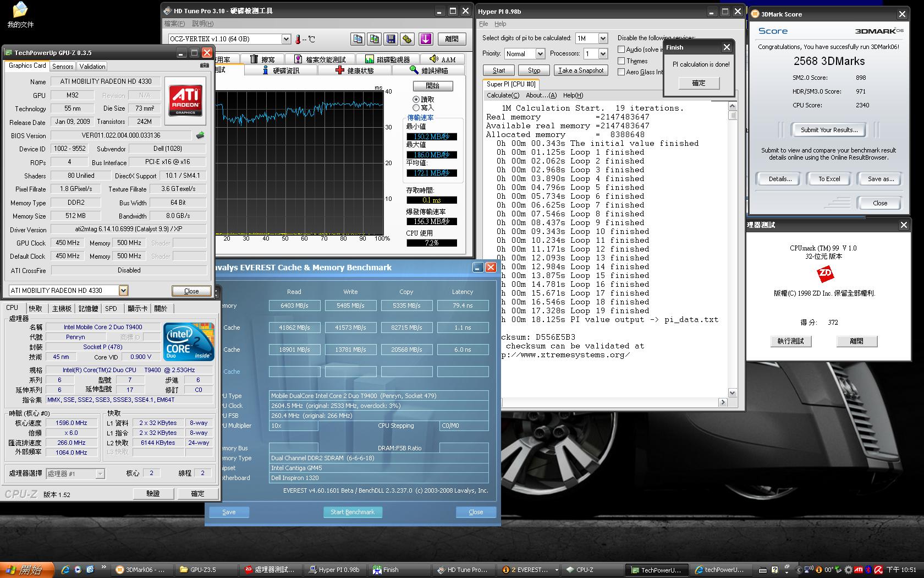Expand Priority Normal dropdown in Hyper PI

click(540, 53)
